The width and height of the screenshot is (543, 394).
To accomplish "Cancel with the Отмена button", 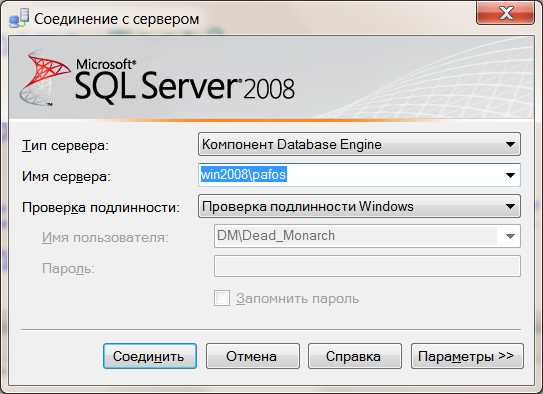I will pos(252,356).
